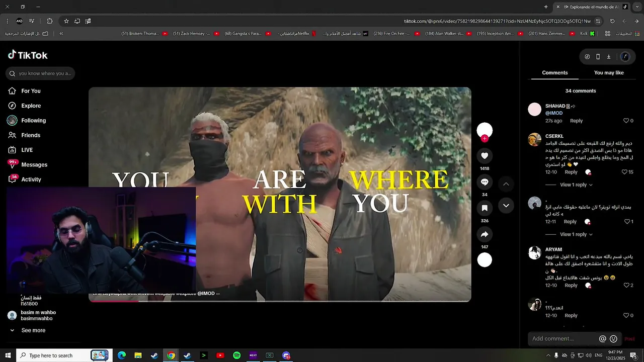Like the video with heart icon
This screenshot has width=644, height=362.
[485, 156]
